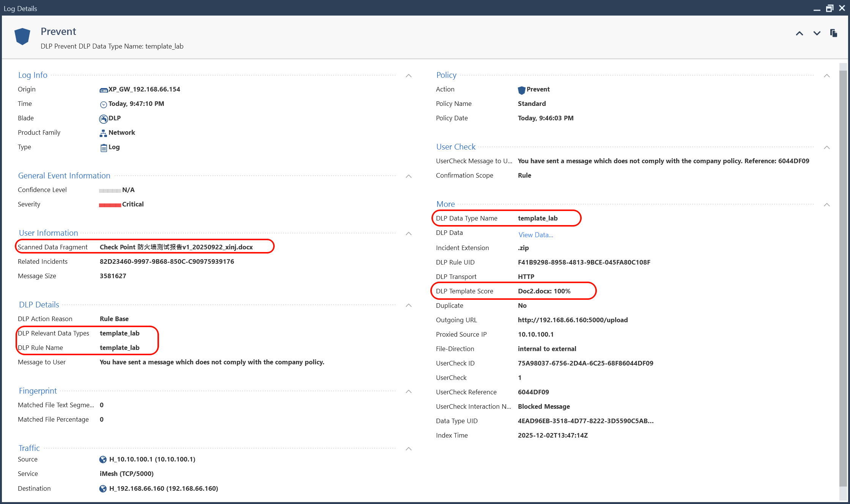This screenshot has height=504, width=850.
Task: Click the globe icon beside Destination host
Action: [103, 489]
